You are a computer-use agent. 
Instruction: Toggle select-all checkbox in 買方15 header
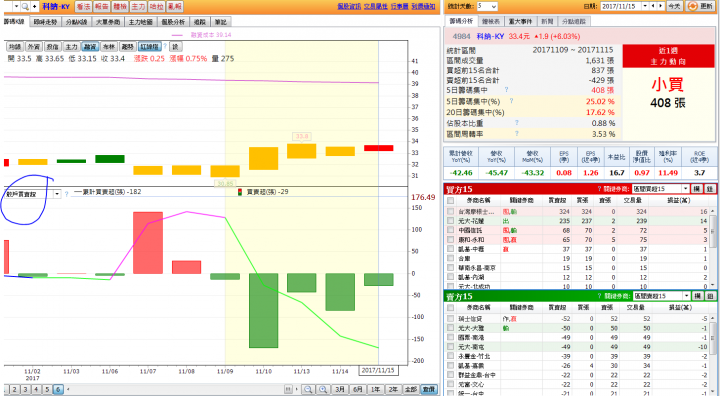pos(450,200)
